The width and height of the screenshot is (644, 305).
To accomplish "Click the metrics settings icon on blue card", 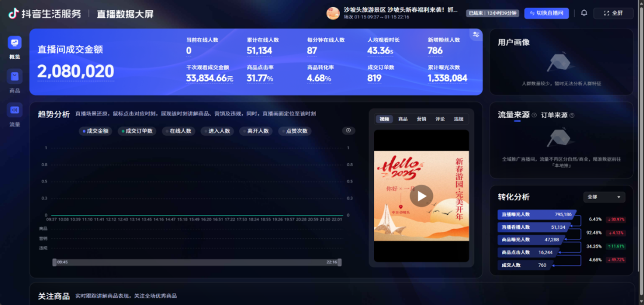I will 475,35.
